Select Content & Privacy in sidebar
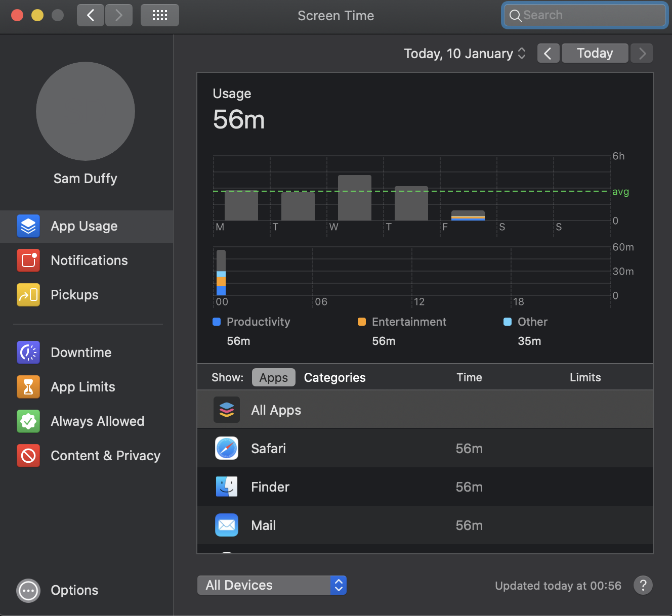 [87, 456]
